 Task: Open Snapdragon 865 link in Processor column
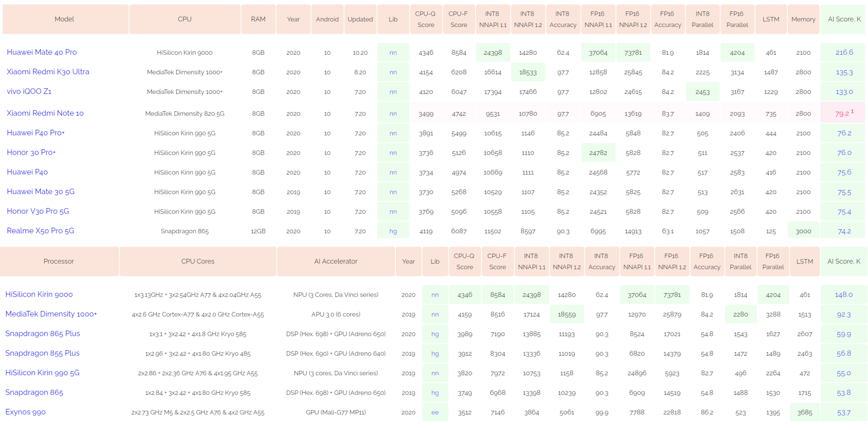[34, 392]
